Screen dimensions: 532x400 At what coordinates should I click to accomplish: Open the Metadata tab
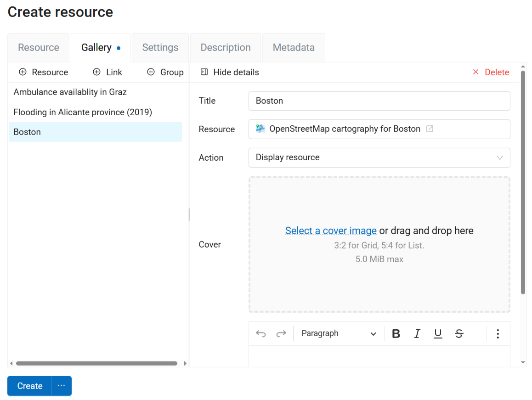tap(294, 48)
